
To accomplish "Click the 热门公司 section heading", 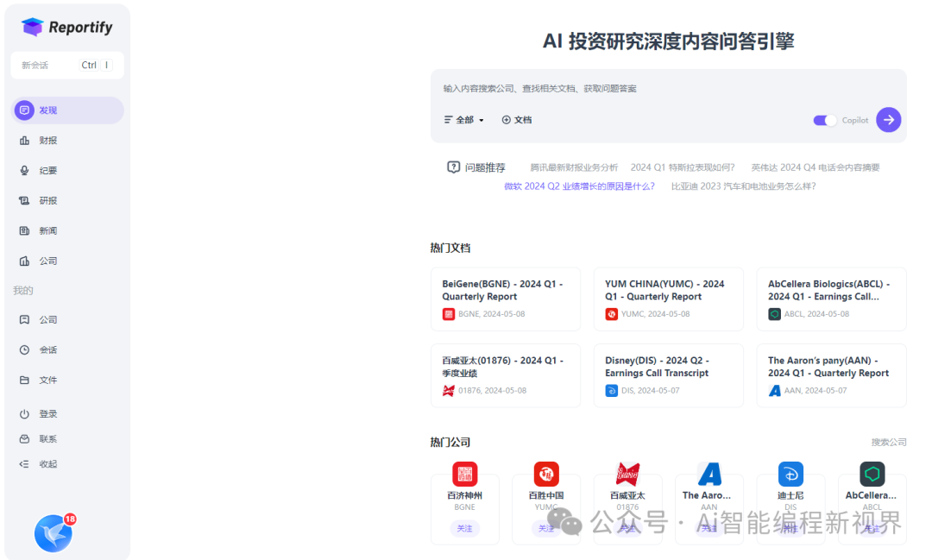I will pos(450,443).
